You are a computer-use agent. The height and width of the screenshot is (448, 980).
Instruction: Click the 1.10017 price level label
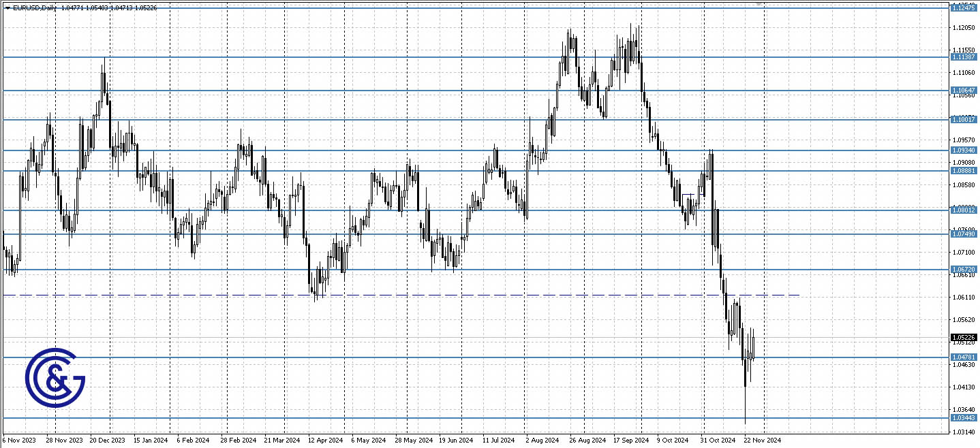point(964,120)
